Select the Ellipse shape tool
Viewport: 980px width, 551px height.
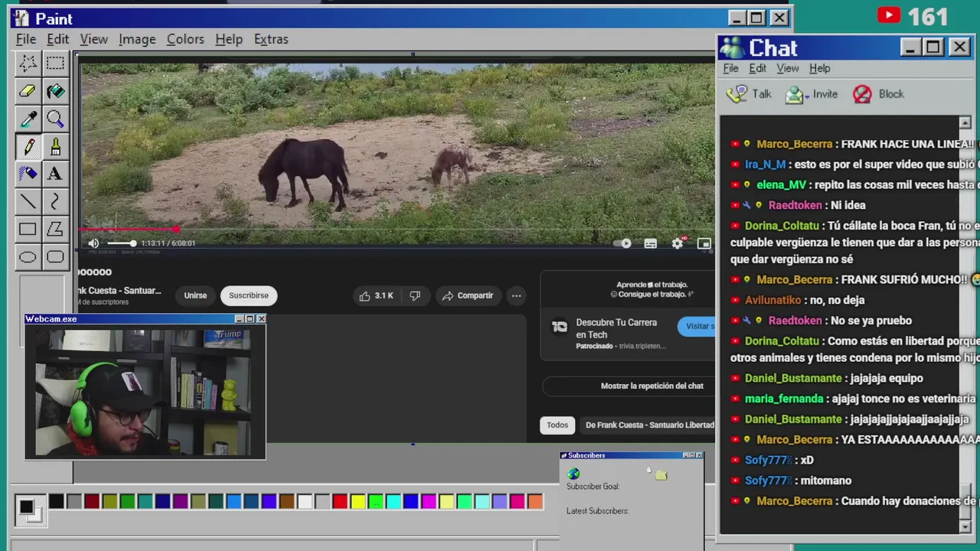(x=28, y=256)
